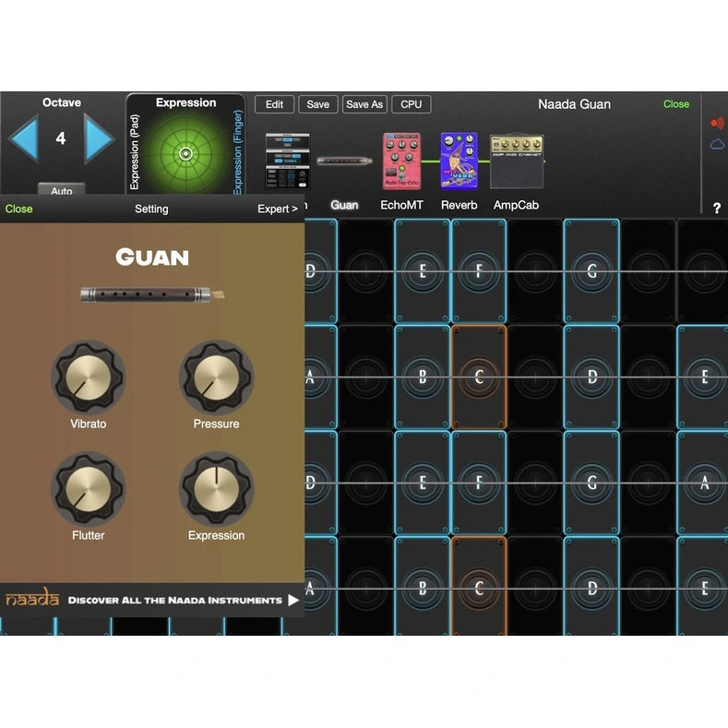The height and width of the screenshot is (728, 728).
Task: Adjust the Flutter knob
Action: (89, 489)
